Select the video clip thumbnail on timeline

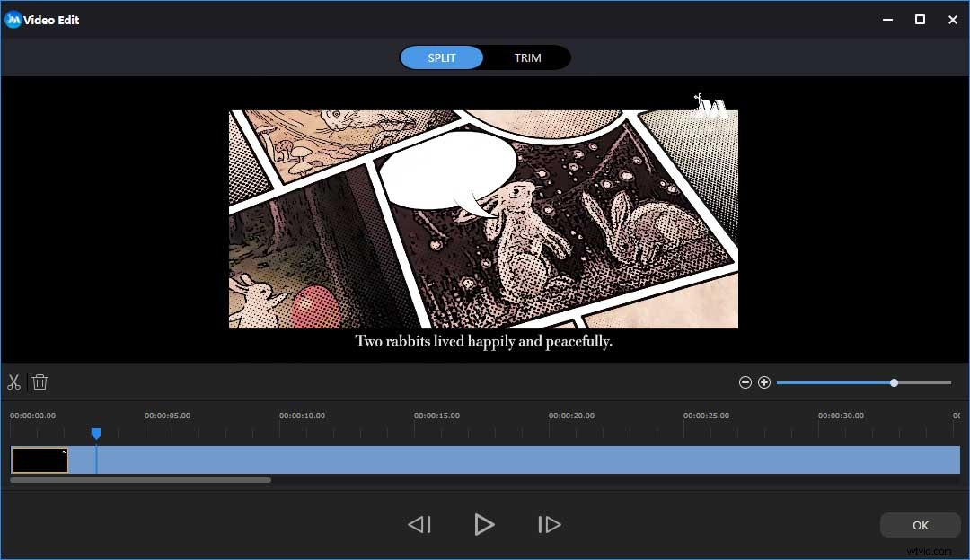point(39,460)
